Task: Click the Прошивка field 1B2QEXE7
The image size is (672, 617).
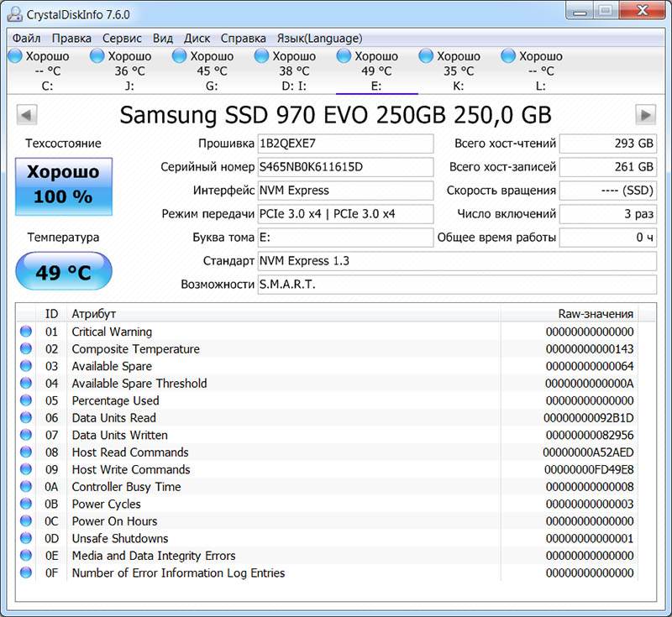Action: point(345,144)
